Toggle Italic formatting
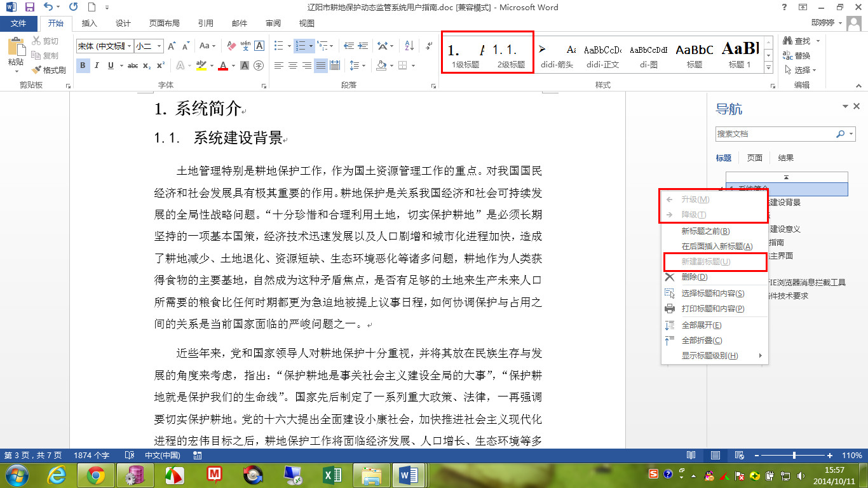This screenshot has width=868, height=488. pos(97,65)
